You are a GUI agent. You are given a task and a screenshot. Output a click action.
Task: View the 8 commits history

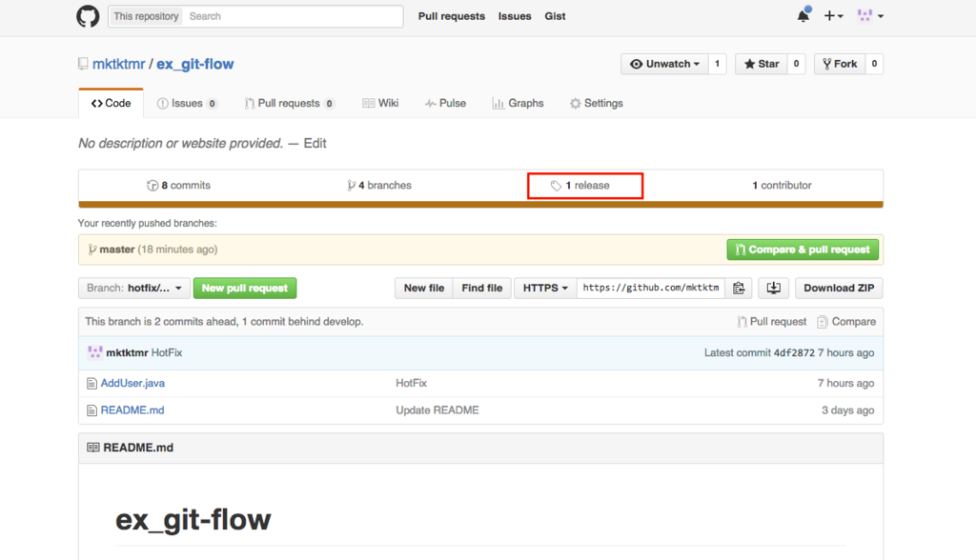(178, 186)
